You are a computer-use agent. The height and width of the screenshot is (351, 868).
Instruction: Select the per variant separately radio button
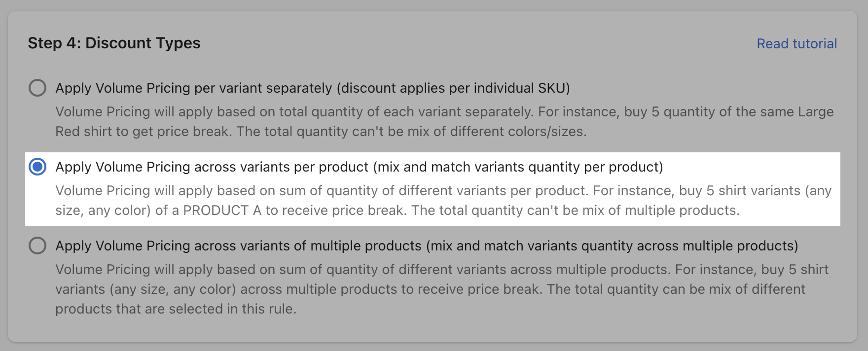click(38, 88)
